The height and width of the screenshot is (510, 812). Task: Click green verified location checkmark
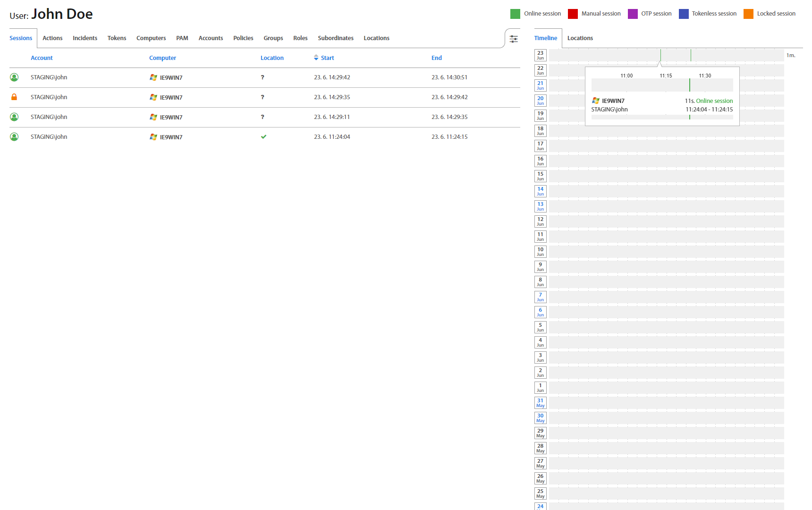point(263,137)
